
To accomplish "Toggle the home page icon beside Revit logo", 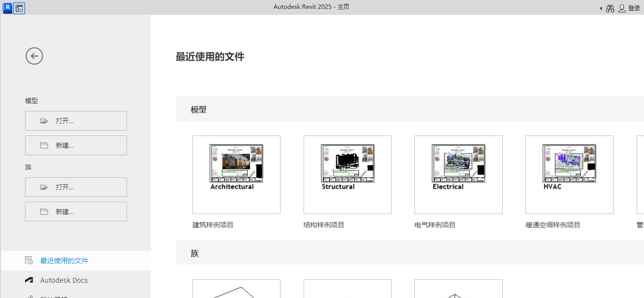I will (19, 8).
